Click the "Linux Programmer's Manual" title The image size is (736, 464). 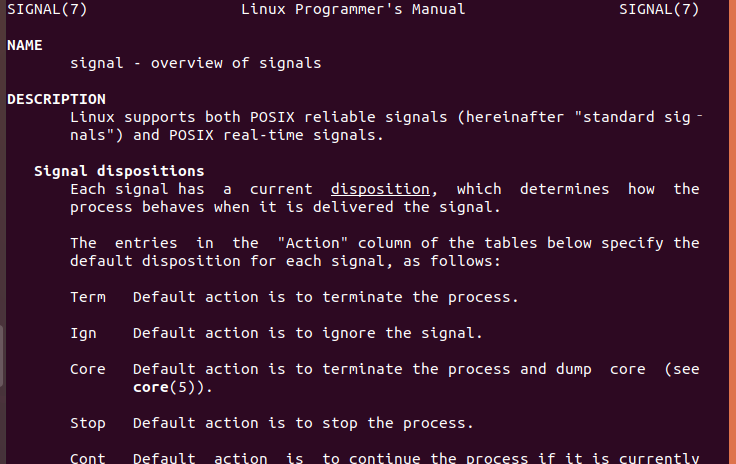353,9
